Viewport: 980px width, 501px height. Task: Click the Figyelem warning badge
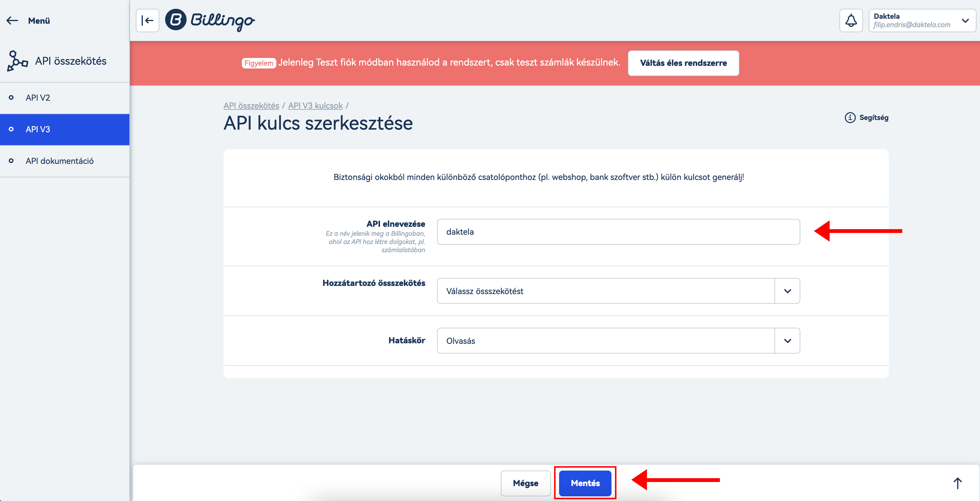click(258, 63)
